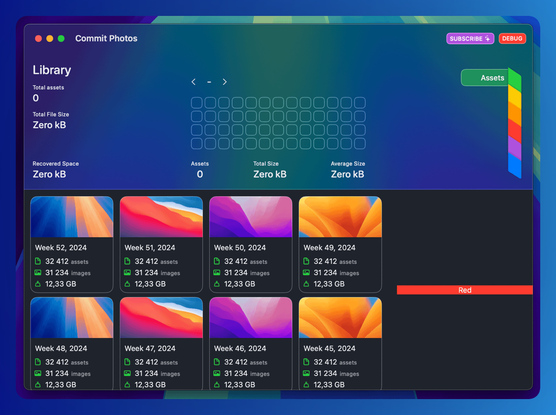The width and height of the screenshot is (556, 415).
Task: Click storage size icon in Week 52 card
Action: point(38,284)
